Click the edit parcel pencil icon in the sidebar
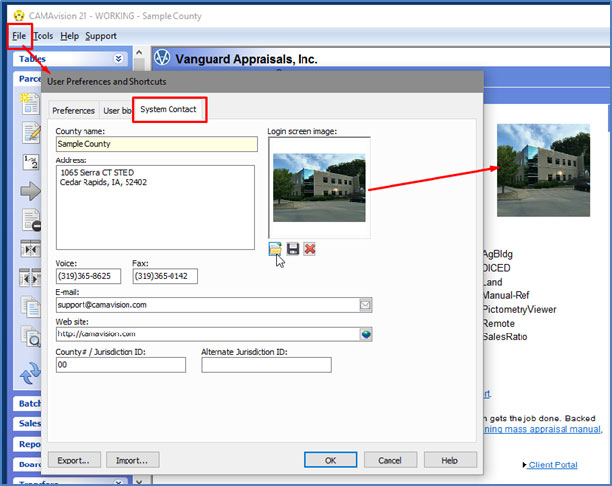 pos(31,132)
